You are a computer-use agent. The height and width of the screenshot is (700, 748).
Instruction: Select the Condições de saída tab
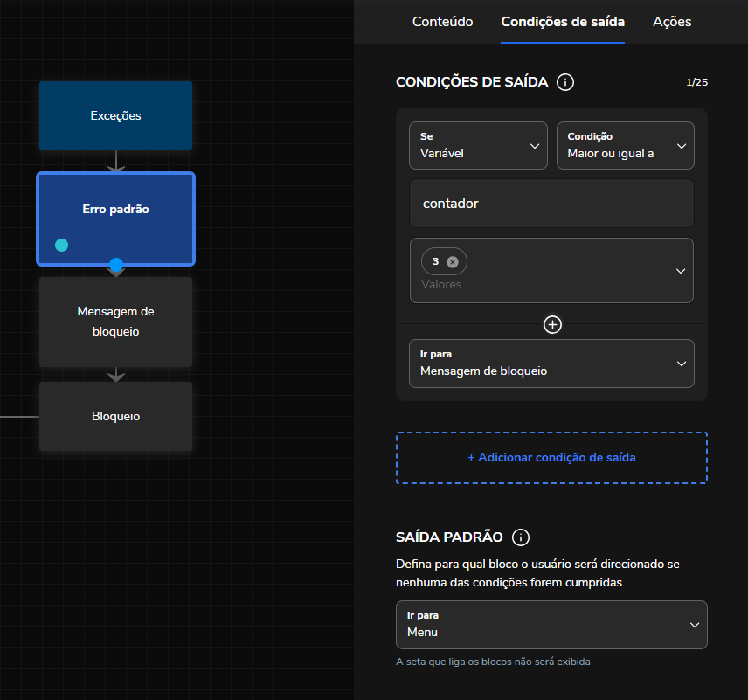pyautogui.click(x=563, y=22)
